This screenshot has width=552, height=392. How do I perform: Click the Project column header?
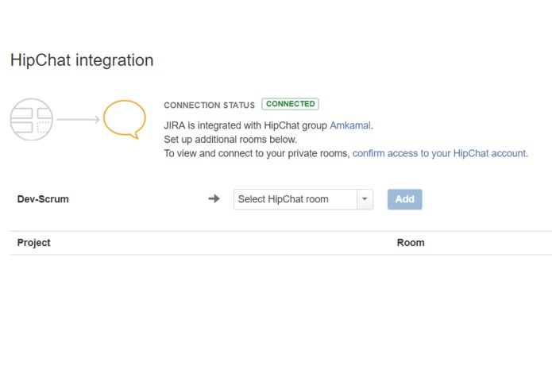tap(34, 243)
